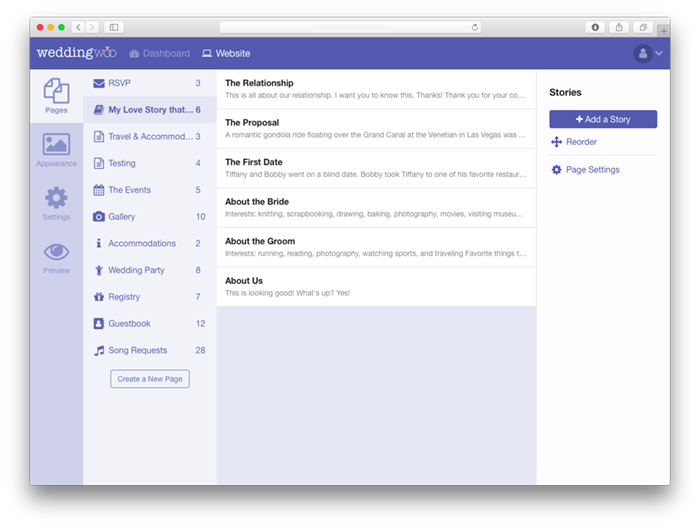
Task: Open the Wedding Party page label
Action: pyautogui.click(x=136, y=270)
